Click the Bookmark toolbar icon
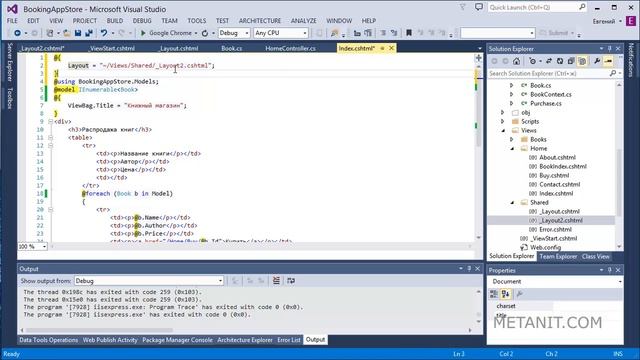Viewport: 640px width, 360px height. click(409, 33)
